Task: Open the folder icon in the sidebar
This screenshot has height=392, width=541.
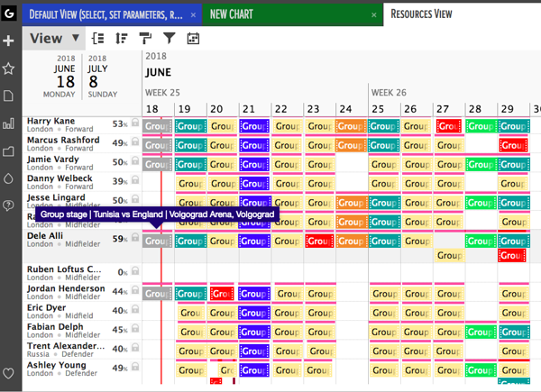Action: [x=8, y=151]
